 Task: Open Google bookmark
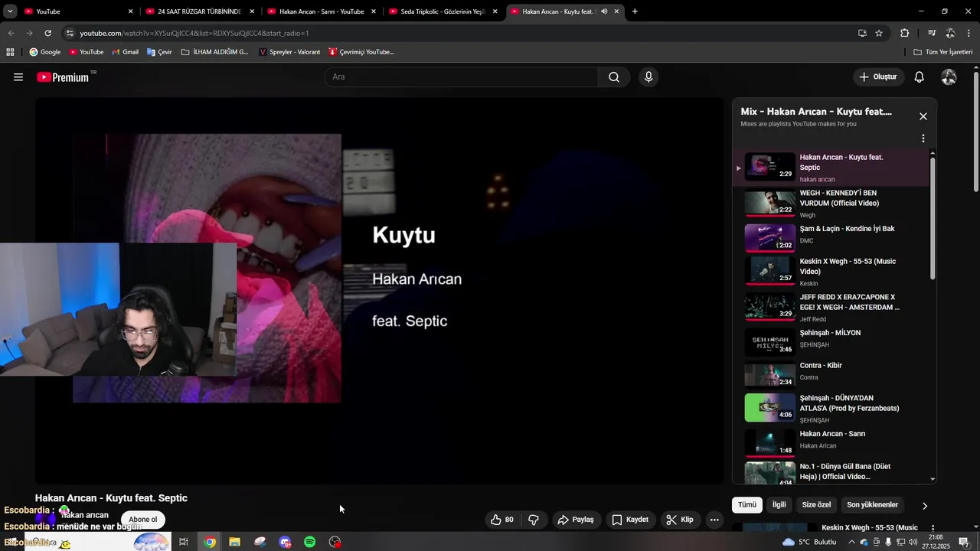(45, 52)
